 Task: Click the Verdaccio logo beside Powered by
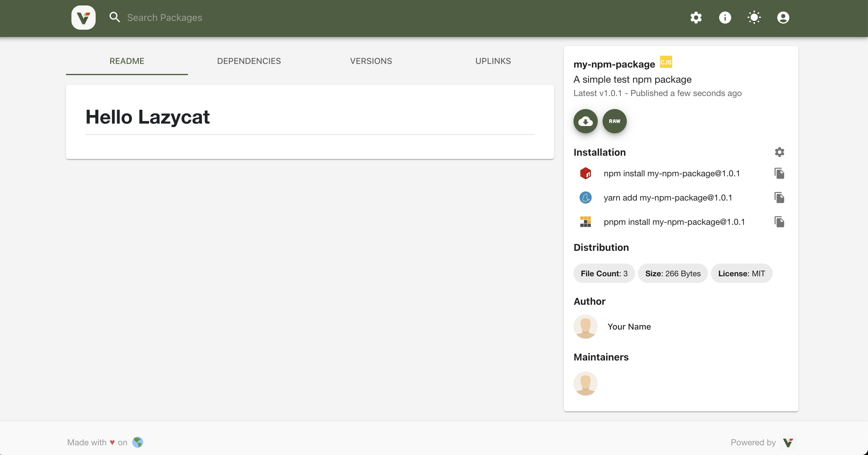tap(788, 442)
